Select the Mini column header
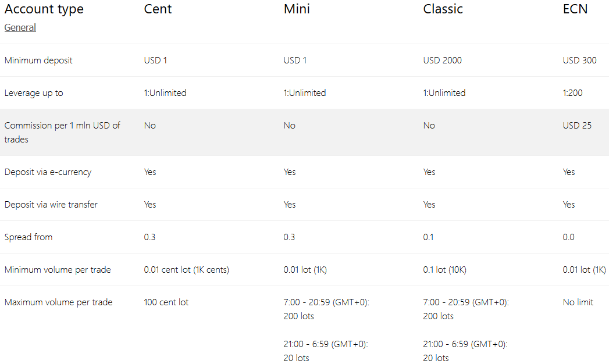 297,9
